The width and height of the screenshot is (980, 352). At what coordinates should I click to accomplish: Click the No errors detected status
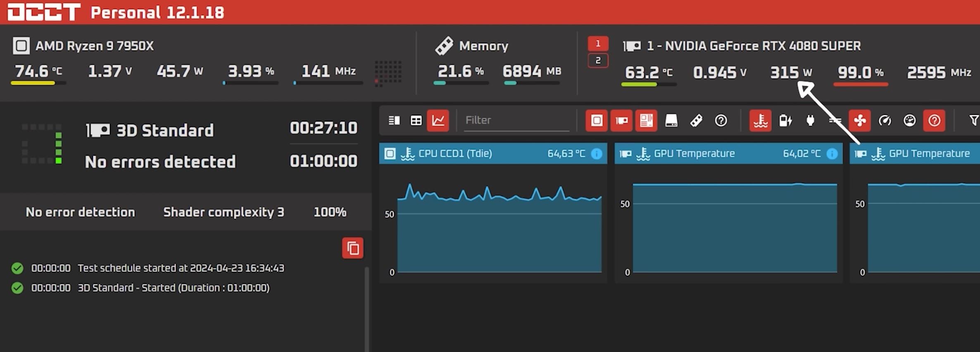tap(160, 162)
